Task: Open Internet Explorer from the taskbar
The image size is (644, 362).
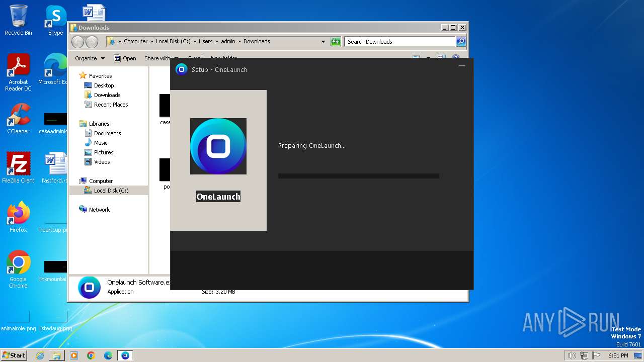Action: [40, 355]
